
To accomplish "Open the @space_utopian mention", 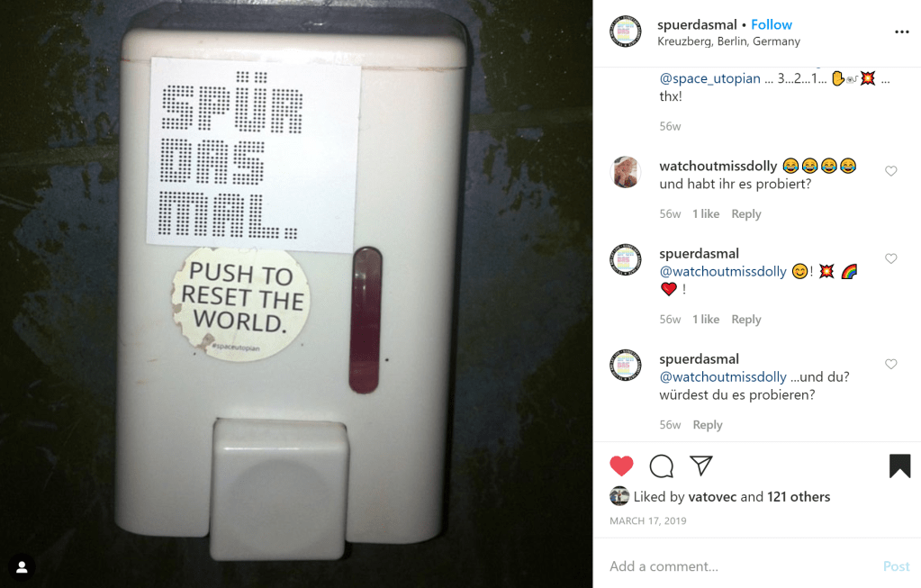I will click(709, 78).
